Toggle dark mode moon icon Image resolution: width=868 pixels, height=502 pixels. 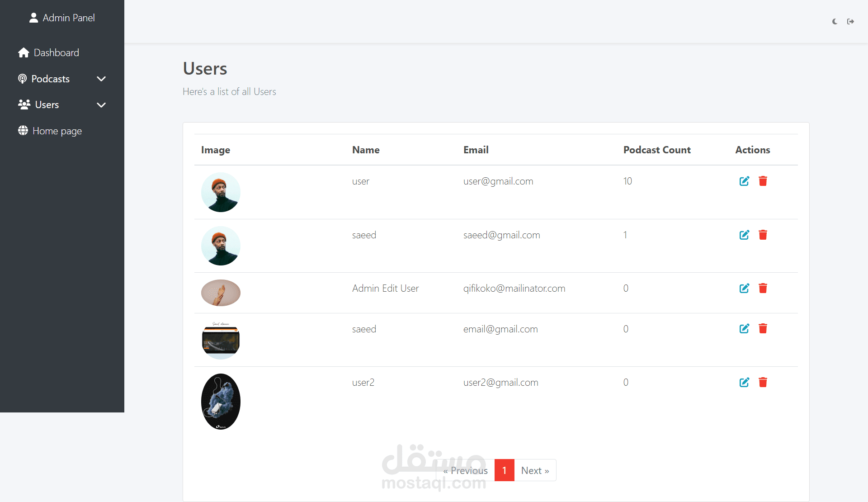click(835, 21)
